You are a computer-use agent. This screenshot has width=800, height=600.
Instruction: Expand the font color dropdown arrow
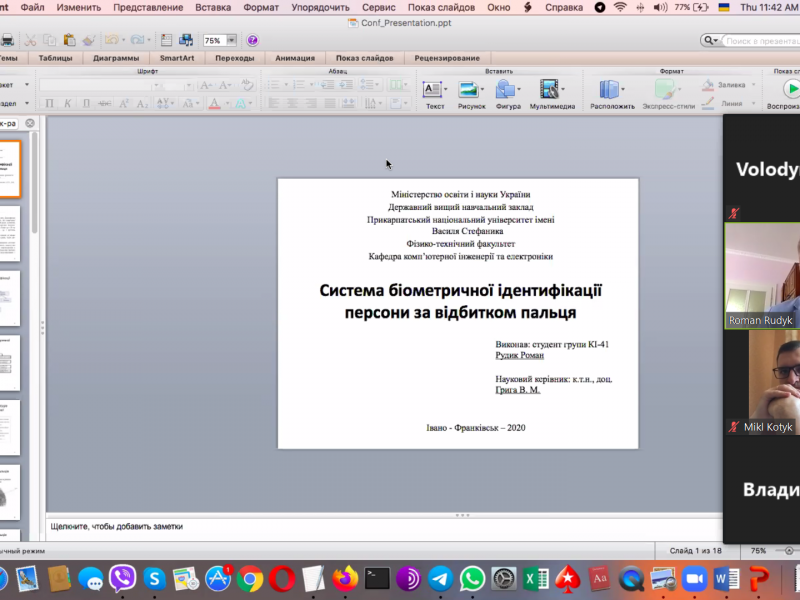coord(225,103)
